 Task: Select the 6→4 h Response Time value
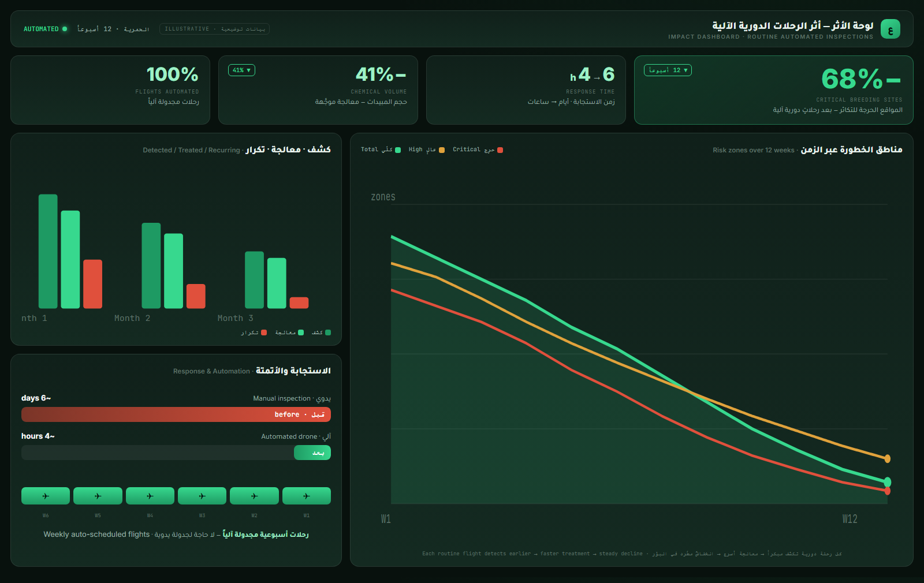(592, 74)
